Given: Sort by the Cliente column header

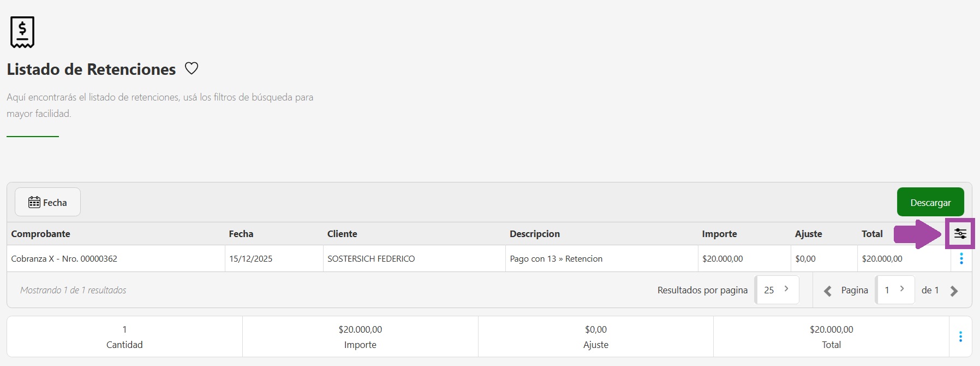Looking at the screenshot, I should click(342, 234).
